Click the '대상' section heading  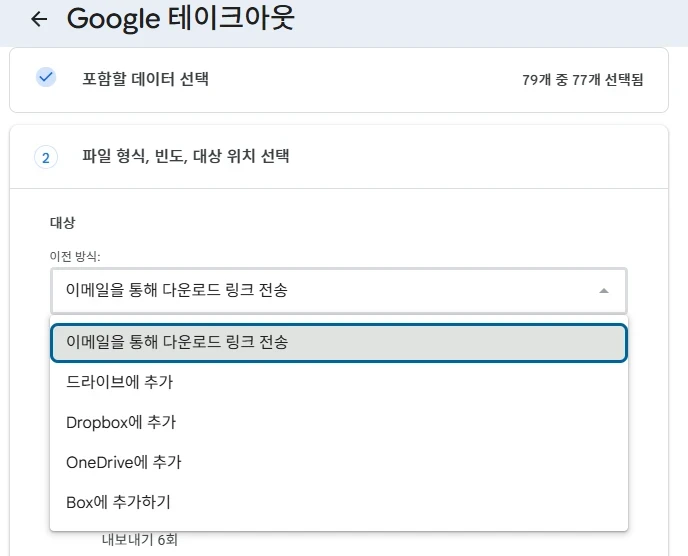click(63, 222)
